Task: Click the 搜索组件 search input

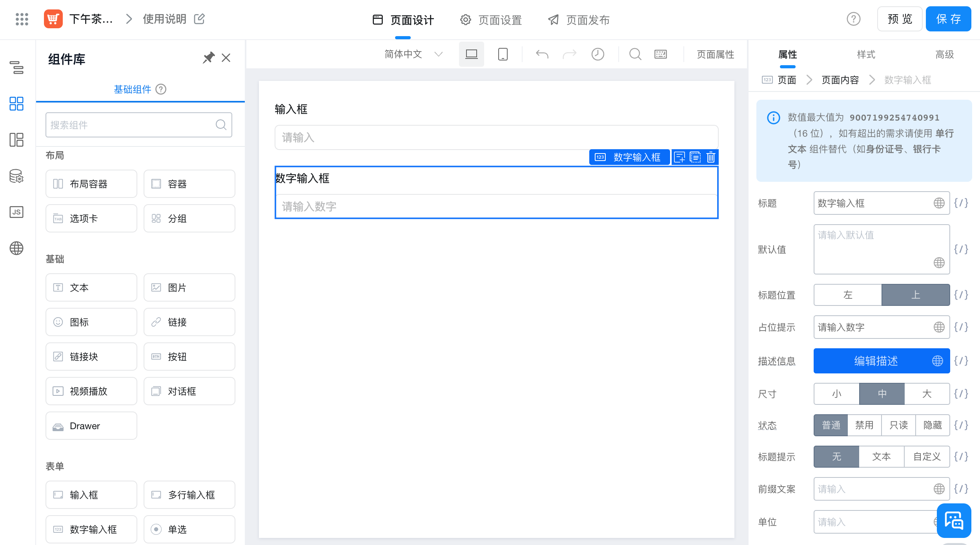Action: pyautogui.click(x=138, y=125)
